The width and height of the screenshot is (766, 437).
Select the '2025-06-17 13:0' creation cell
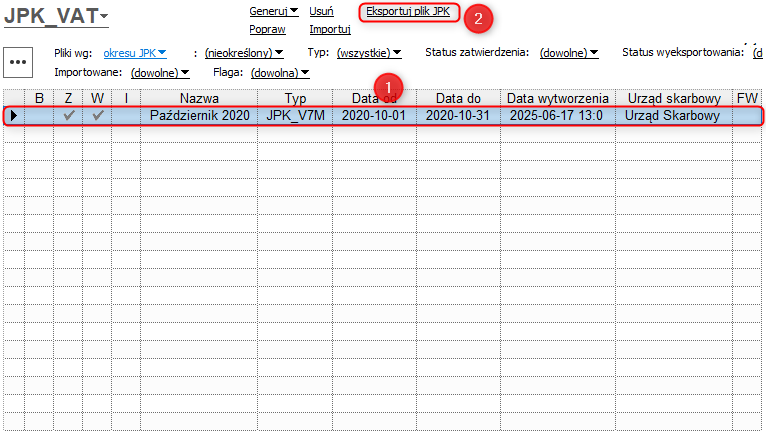558,116
